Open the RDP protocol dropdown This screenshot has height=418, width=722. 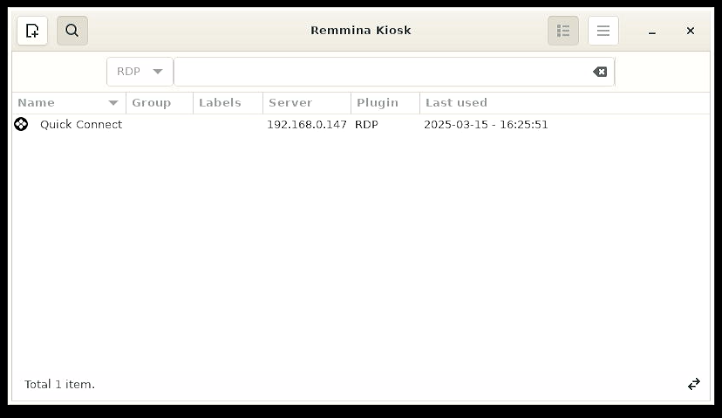tap(140, 72)
